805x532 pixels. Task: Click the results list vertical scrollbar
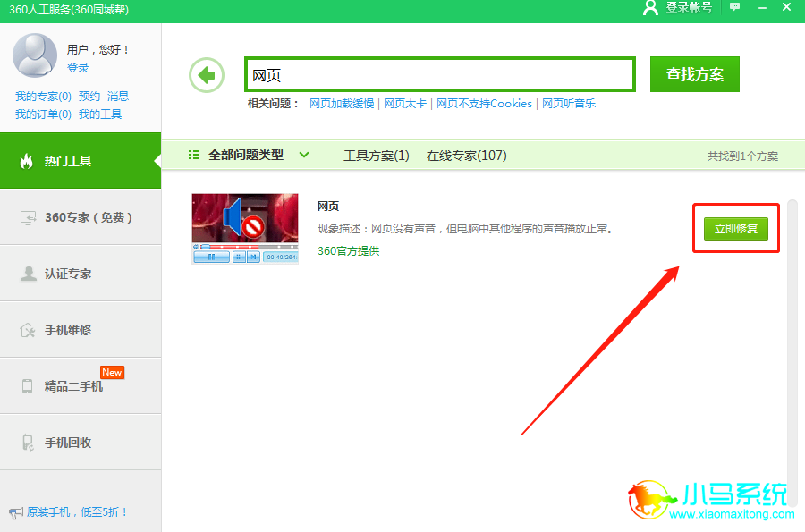click(x=792, y=354)
